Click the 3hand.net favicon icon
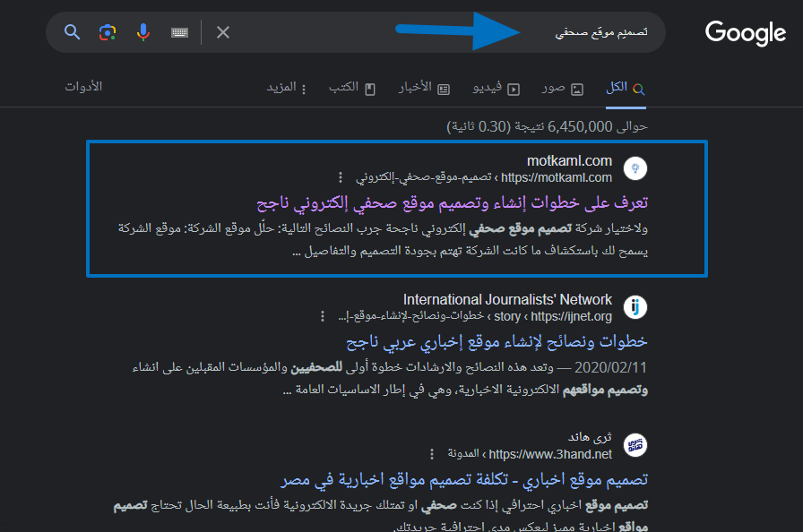This screenshot has height=532, width=803. pos(635,445)
